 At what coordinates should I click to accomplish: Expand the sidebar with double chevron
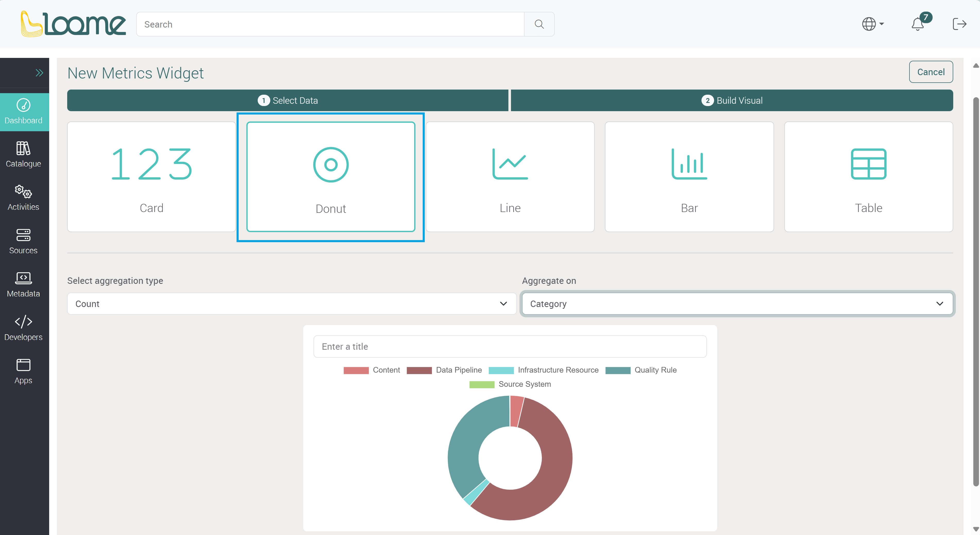point(39,73)
